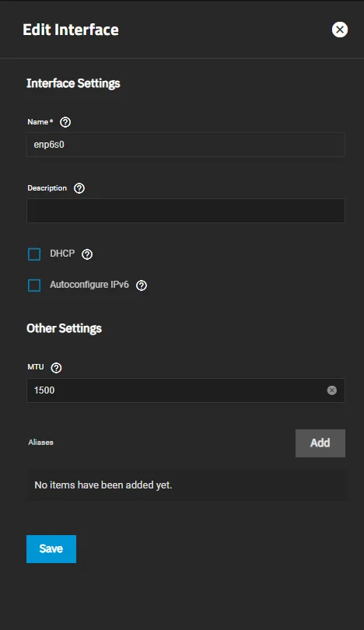The width and height of the screenshot is (364, 630).
Task: Click the MTU field label
Action: 35,367
